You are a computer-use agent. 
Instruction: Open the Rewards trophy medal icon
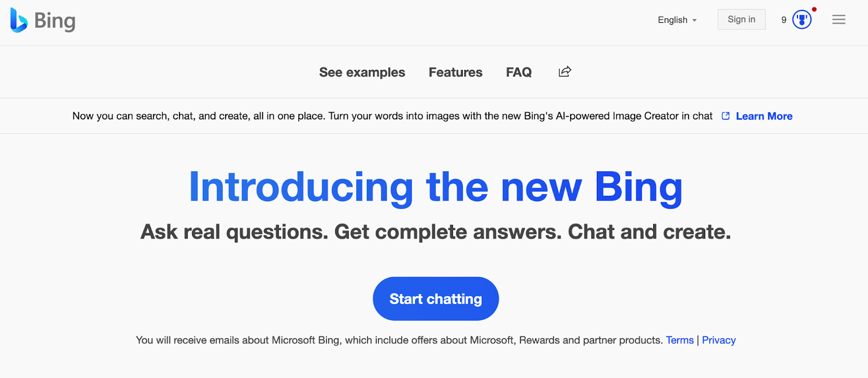802,20
